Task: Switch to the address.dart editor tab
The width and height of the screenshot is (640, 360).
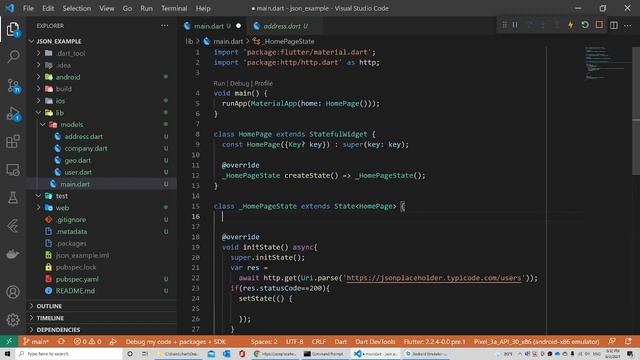Action: pos(284,26)
